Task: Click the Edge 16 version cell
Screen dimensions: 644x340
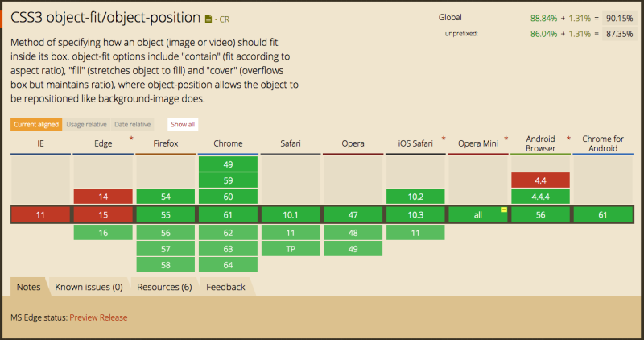Action: [103, 233]
